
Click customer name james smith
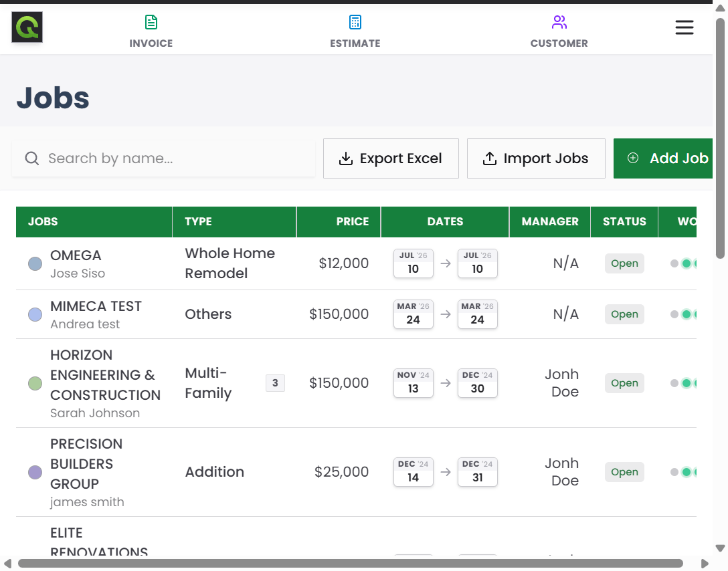87,502
